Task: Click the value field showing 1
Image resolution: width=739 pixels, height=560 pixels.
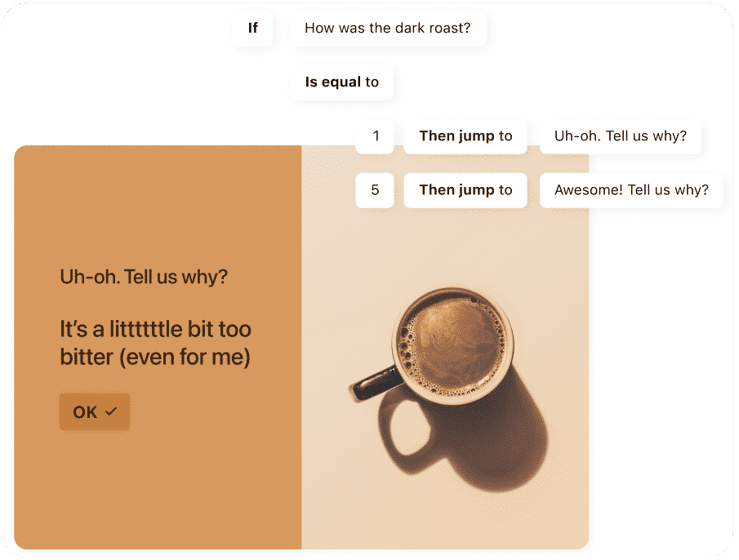Action: pos(375,136)
